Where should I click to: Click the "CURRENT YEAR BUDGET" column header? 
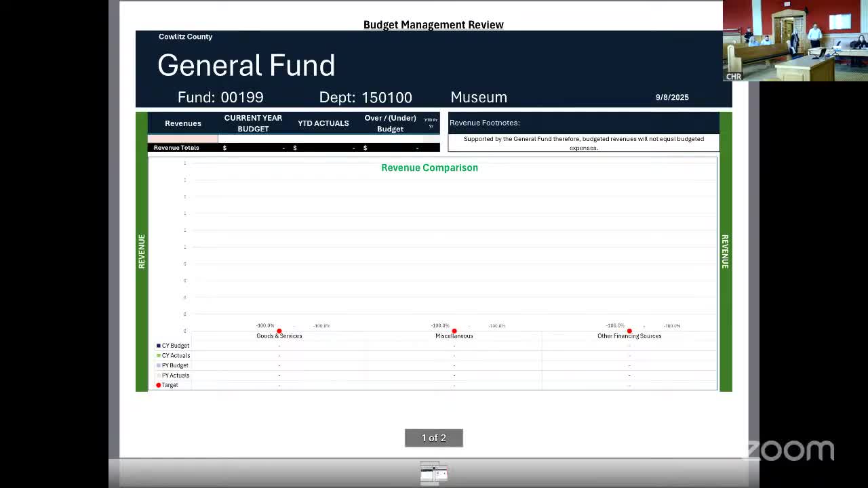(x=253, y=123)
